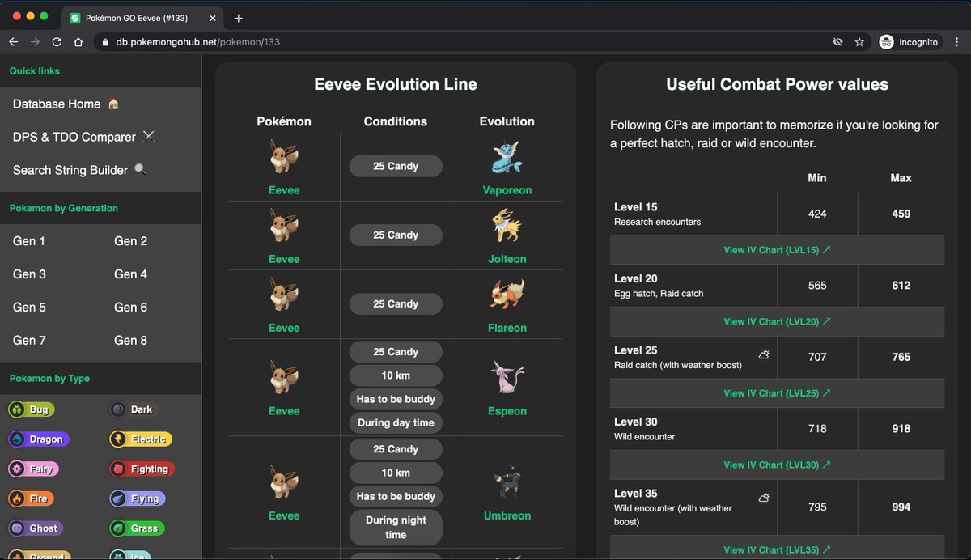Choose the Fighting type badge

(142, 469)
